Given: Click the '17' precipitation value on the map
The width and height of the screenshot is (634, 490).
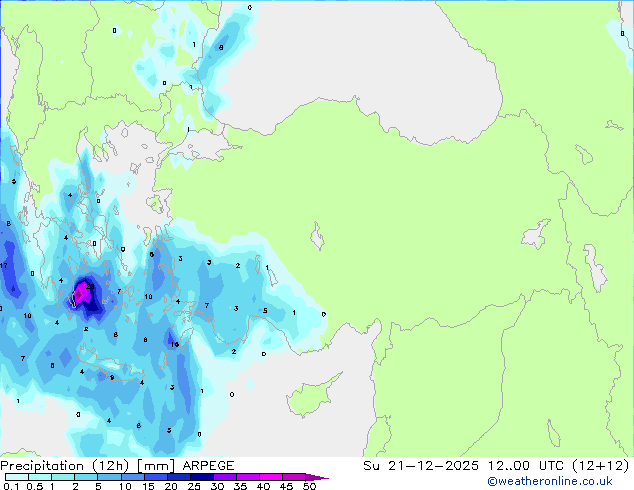Looking at the screenshot, I should point(4,266).
